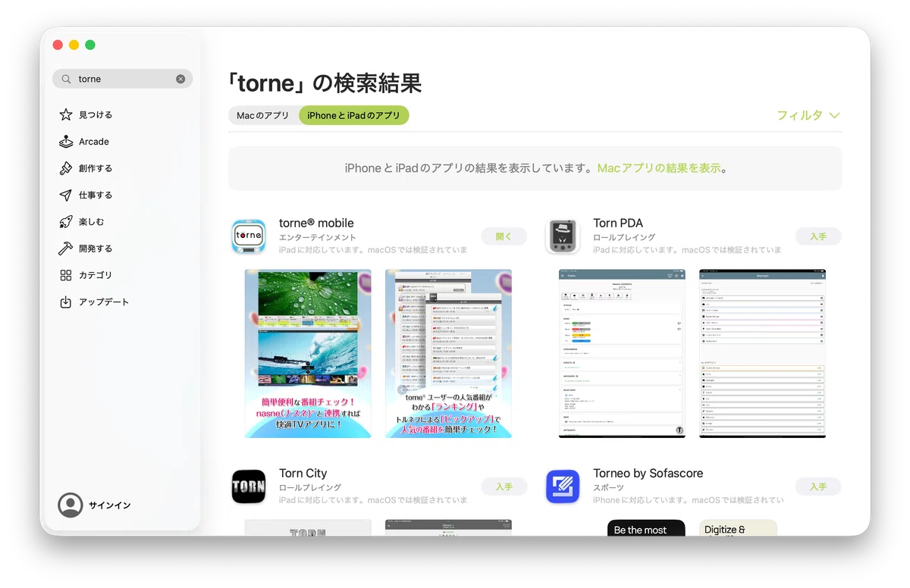Viewport: 910px width, 588px height.
Task: Select the 創作する brush icon
Action: pos(66,168)
